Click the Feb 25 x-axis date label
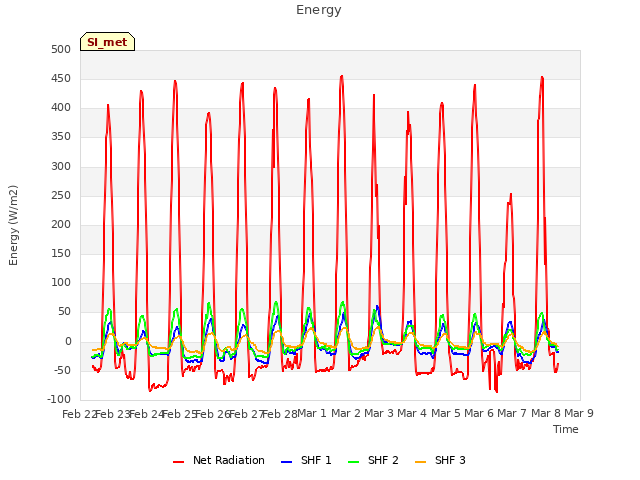The width and height of the screenshot is (640, 480). 180,414
